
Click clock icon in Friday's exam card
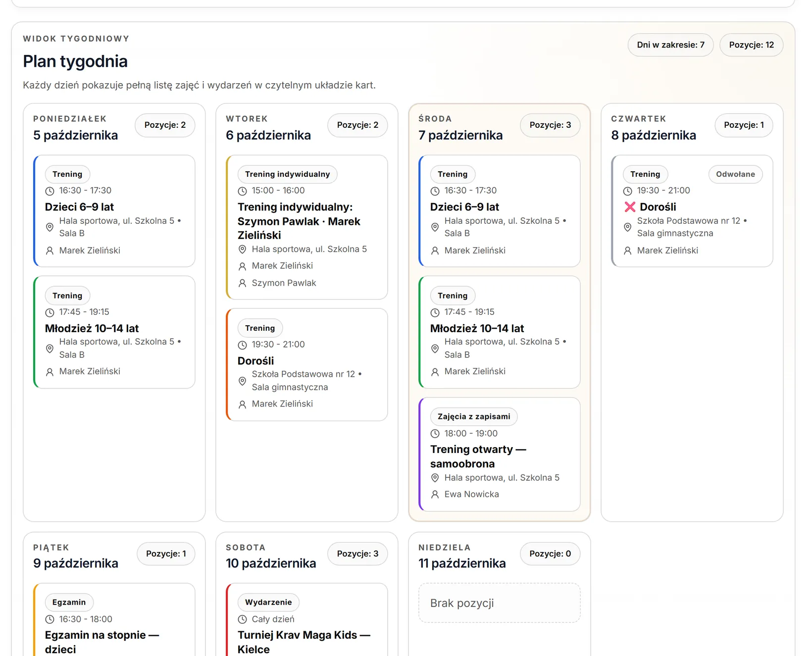[x=50, y=619]
